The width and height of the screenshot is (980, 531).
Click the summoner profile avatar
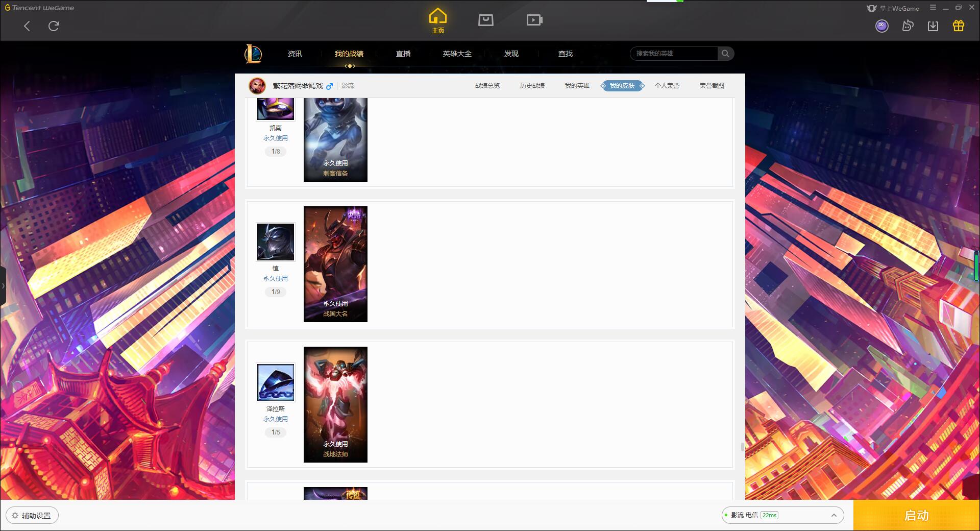(257, 86)
